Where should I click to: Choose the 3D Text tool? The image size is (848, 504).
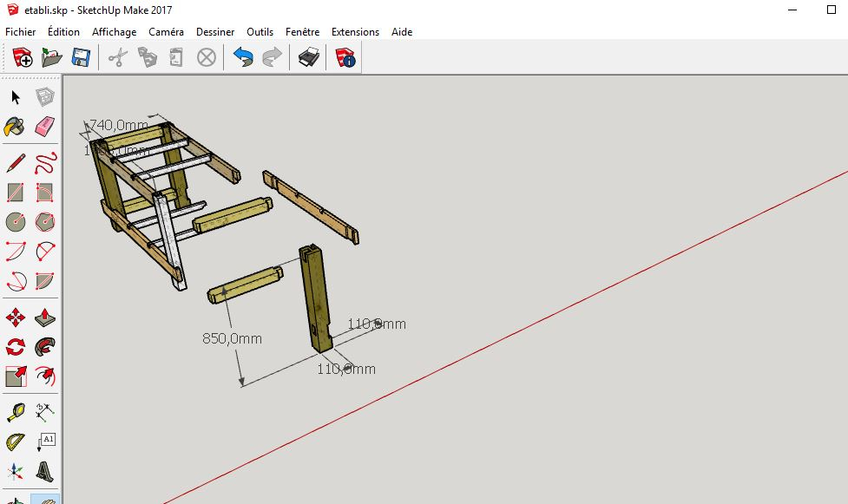click(45, 472)
